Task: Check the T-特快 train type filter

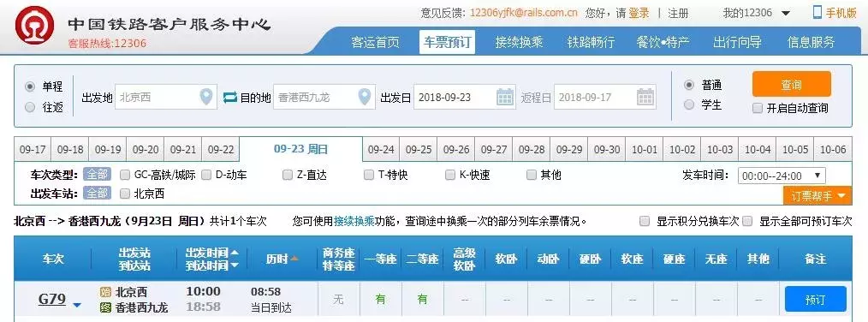Action: [x=369, y=176]
